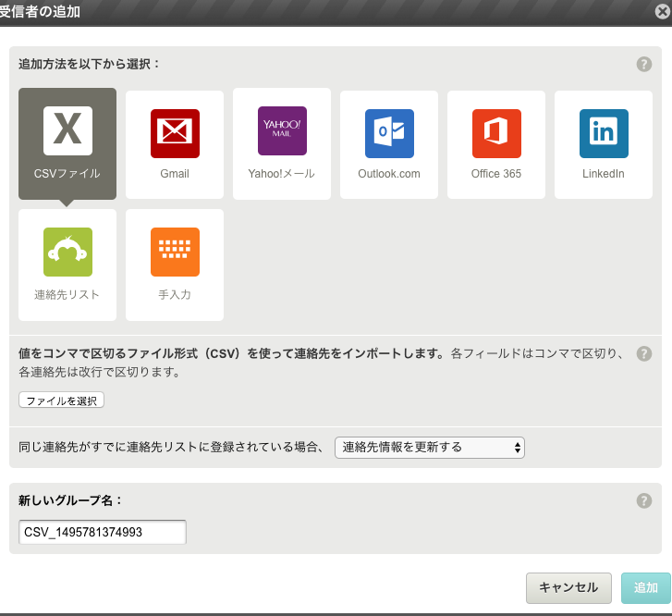Click the キャンセル button
Viewport: 672px width, 616px height.
click(x=568, y=587)
